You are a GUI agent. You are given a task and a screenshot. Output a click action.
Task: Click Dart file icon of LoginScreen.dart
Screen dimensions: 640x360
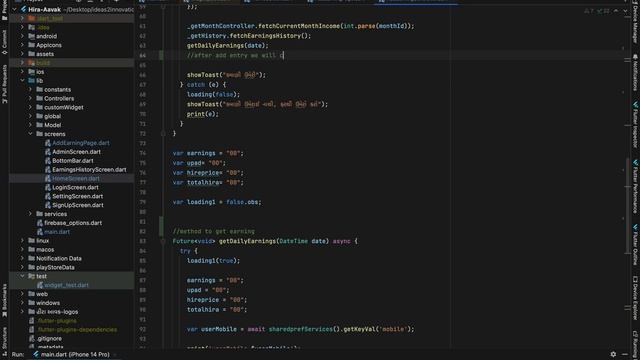pos(48,187)
